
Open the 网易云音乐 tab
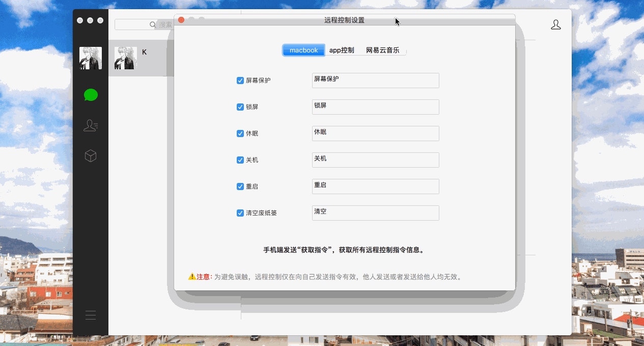click(382, 50)
